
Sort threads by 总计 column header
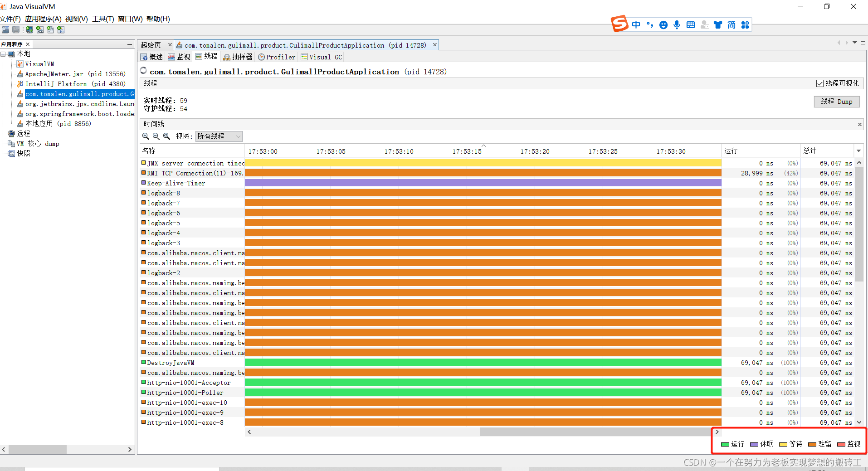827,151
